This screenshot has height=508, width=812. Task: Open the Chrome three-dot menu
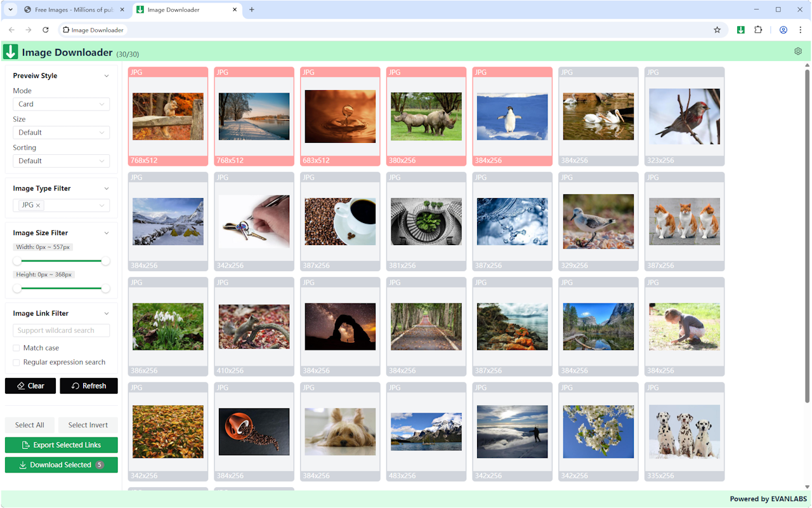tap(801, 30)
